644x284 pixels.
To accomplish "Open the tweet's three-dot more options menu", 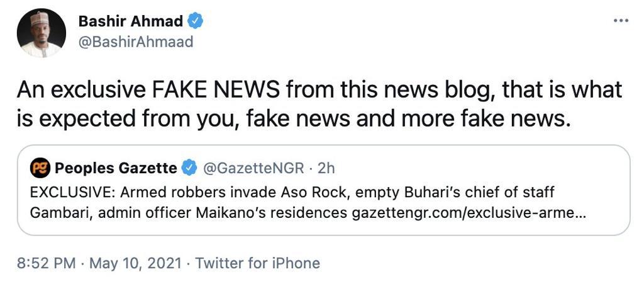I will tap(620, 21).
